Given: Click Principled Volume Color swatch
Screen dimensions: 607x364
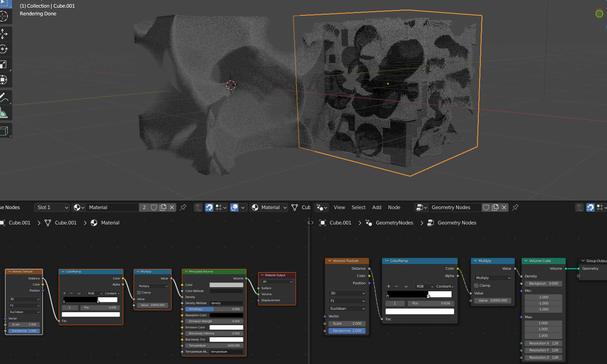Looking at the screenshot, I should [x=226, y=285].
